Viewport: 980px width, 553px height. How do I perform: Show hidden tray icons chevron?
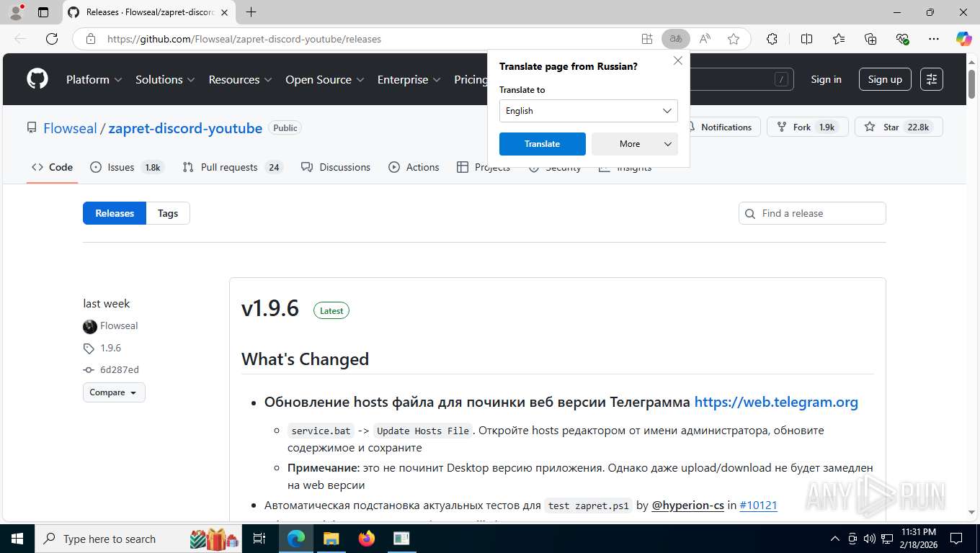[x=835, y=539]
